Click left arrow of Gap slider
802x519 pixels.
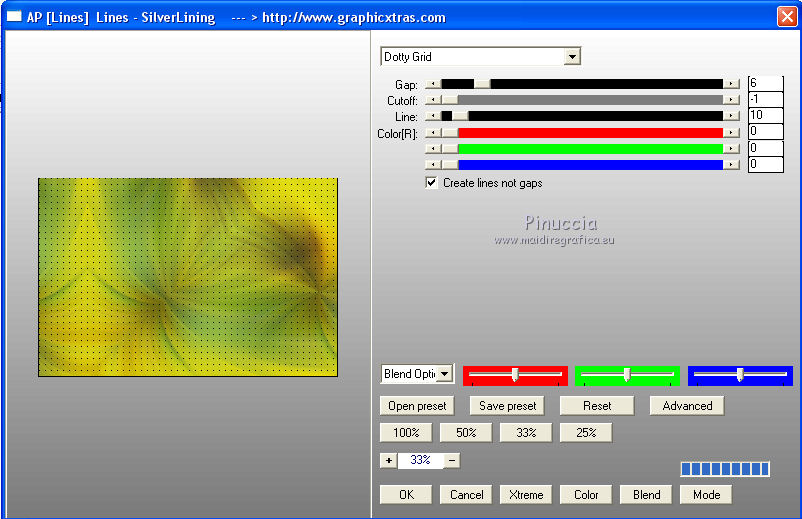click(433, 84)
